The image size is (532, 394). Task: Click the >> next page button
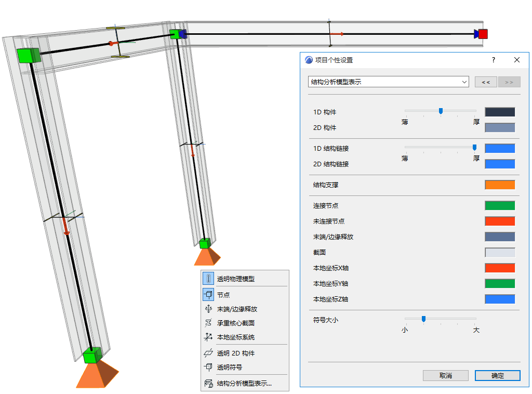[x=509, y=82]
